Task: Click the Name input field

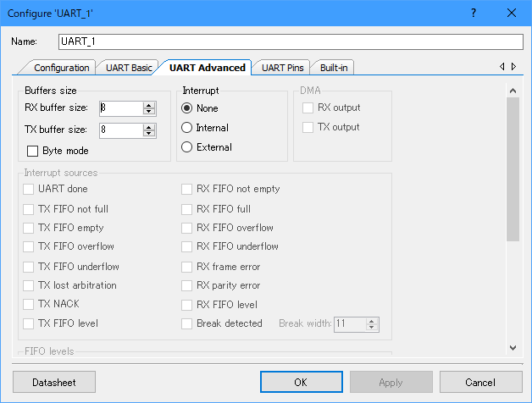Action: point(291,41)
